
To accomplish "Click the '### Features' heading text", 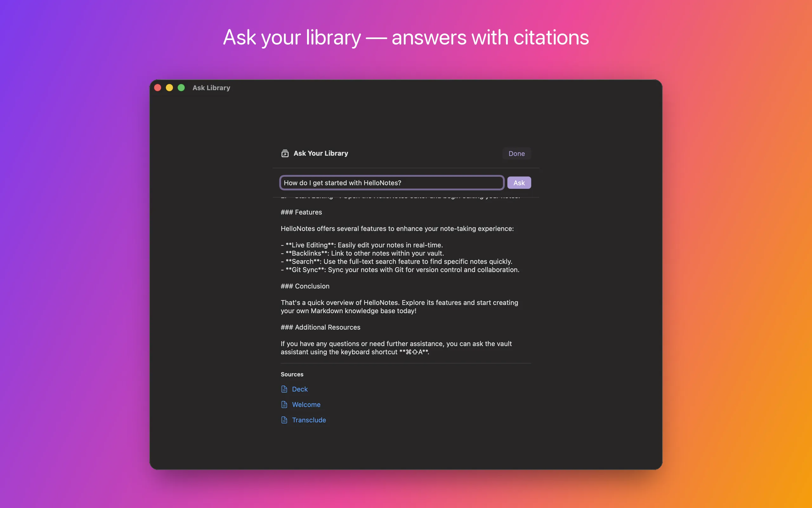I will tap(301, 212).
